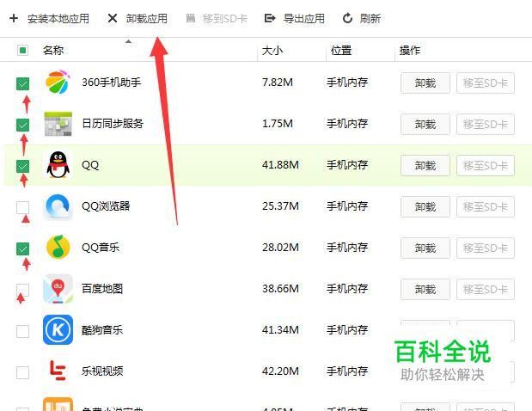Viewport: 532px width, 411px height.
Task: Click 卸载 button for 360手机助手
Action: click(x=425, y=83)
